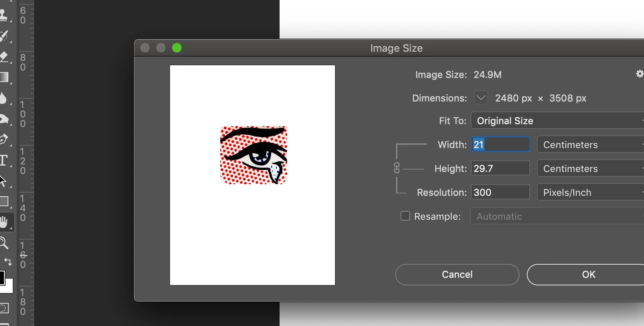Open the Height units Centimeters dropdown
This screenshot has width=644, height=326.
click(x=591, y=168)
